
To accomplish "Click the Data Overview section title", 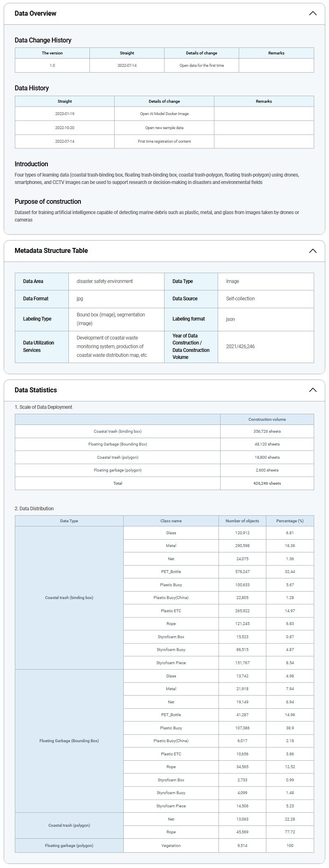I will click(35, 13).
